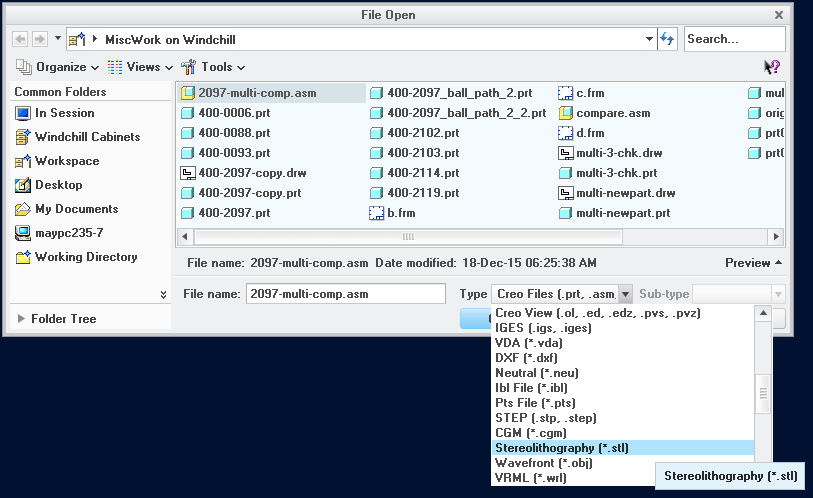This screenshot has height=498, width=813.
Task: Select drawing multi-newpart.drw
Action: (617, 193)
